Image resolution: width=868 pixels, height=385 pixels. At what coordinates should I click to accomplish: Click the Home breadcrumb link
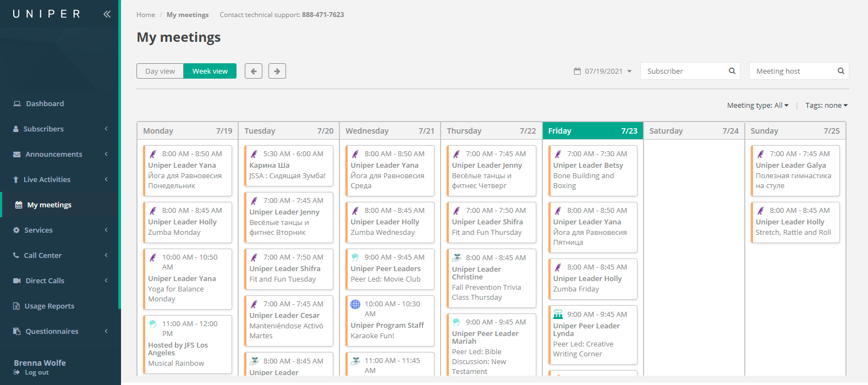(146, 15)
